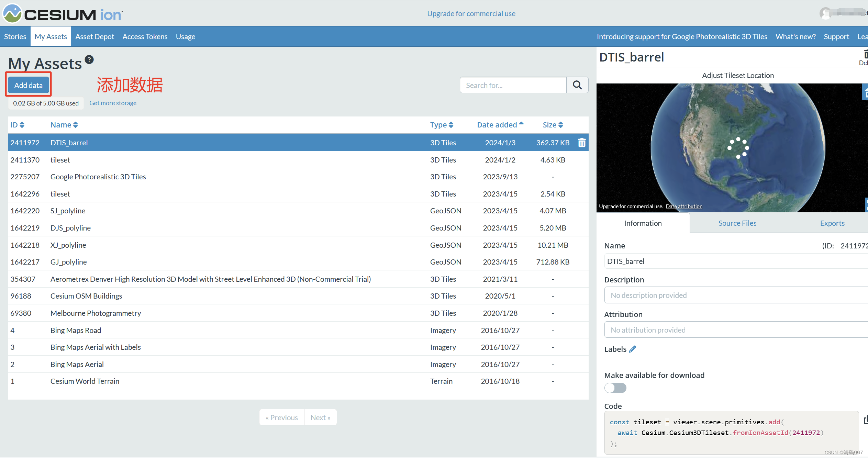
Task: Select Bing Maps Aerial with Labels row
Action: coord(298,347)
